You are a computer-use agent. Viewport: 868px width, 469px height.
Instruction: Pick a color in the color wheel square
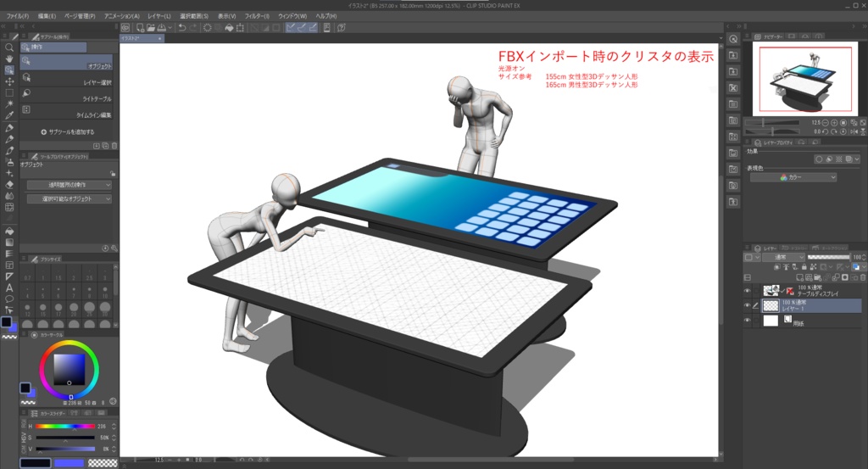[70, 369]
